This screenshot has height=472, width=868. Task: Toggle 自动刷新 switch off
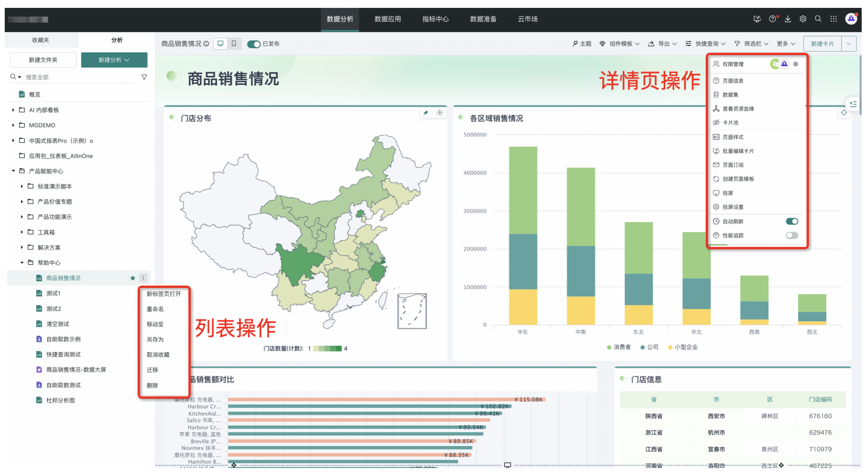pos(791,221)
